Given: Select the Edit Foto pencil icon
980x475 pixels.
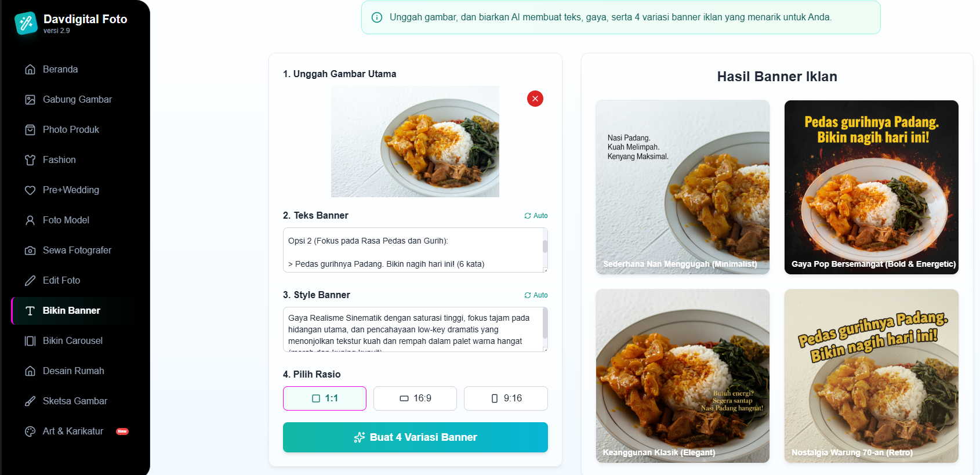Looking at the screenshot, I should point(30,281).
